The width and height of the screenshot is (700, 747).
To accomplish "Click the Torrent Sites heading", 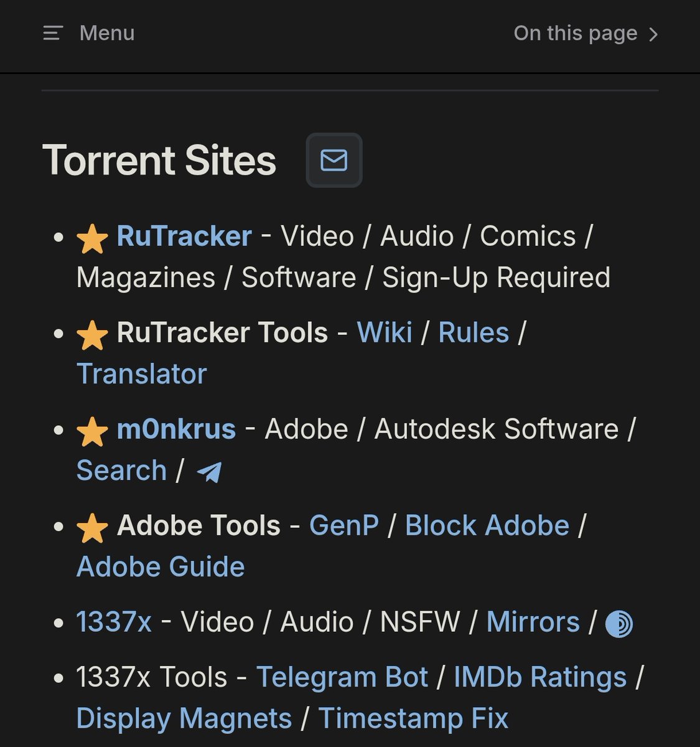I will pyautogui.click(x=159, y=161).
